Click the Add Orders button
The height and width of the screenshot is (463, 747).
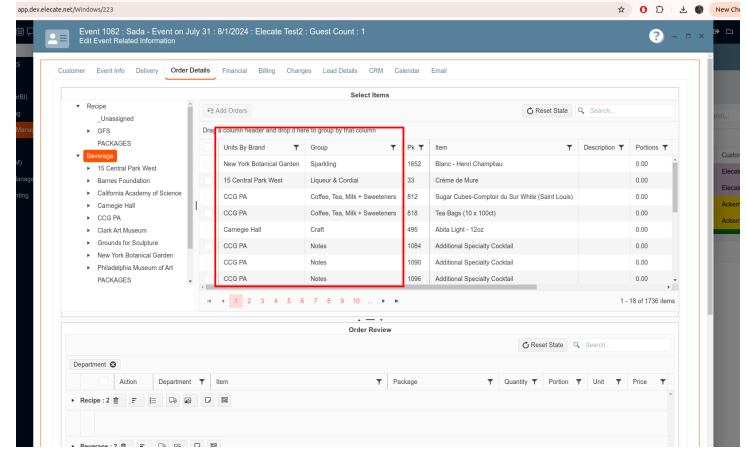[228, 110]
